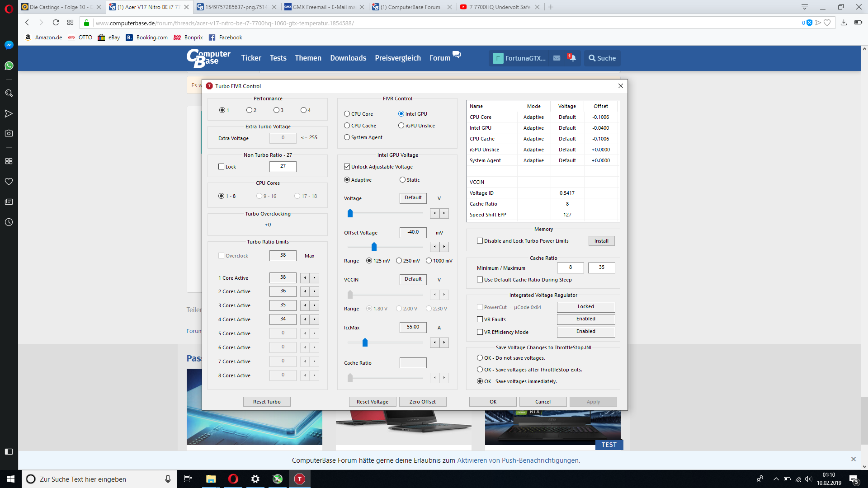Click the Zero Offset button
868x488 pixels.
tap(422, 402)
